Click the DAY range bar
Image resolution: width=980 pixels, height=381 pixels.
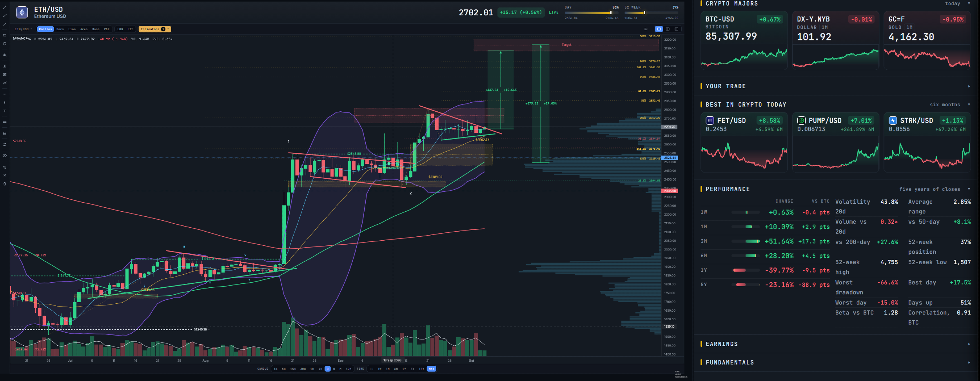pyautogui.click(x=592, y=13)
